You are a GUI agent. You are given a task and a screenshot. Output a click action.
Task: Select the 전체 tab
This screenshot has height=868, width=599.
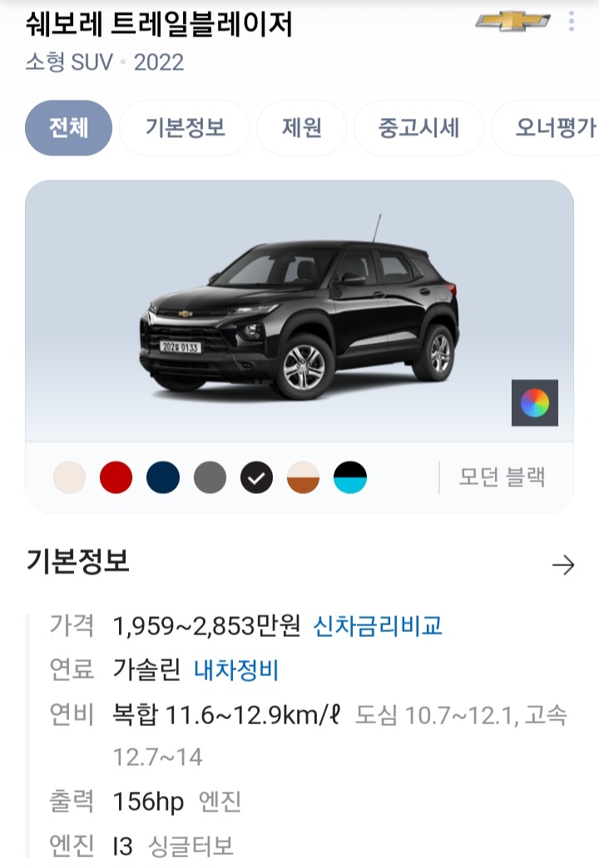(x=69, y=128)
